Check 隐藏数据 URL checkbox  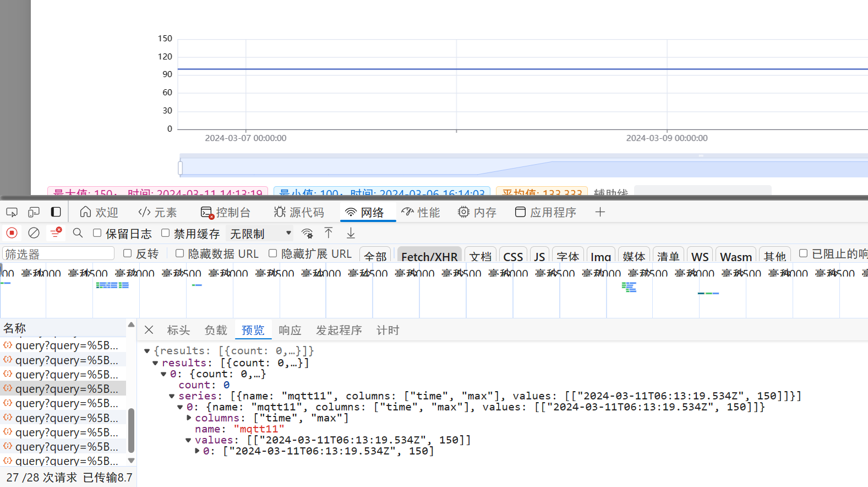pos(179,253)
